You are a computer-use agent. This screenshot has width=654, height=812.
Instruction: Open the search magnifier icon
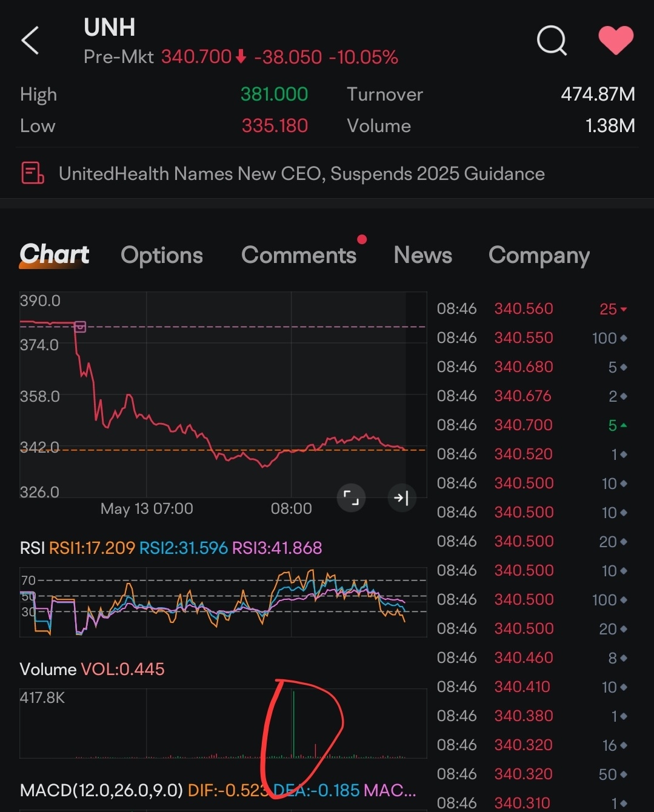(552, 41)
